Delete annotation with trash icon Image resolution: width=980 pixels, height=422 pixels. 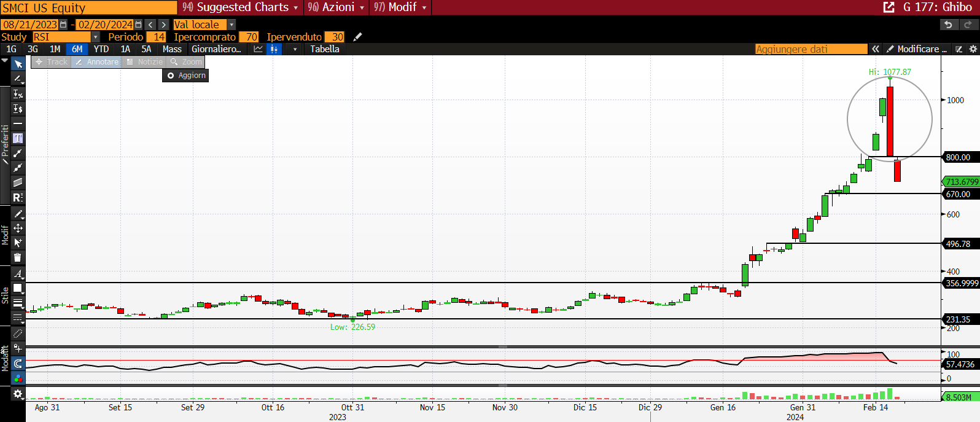pyautogui.click(x=18, y=257)
